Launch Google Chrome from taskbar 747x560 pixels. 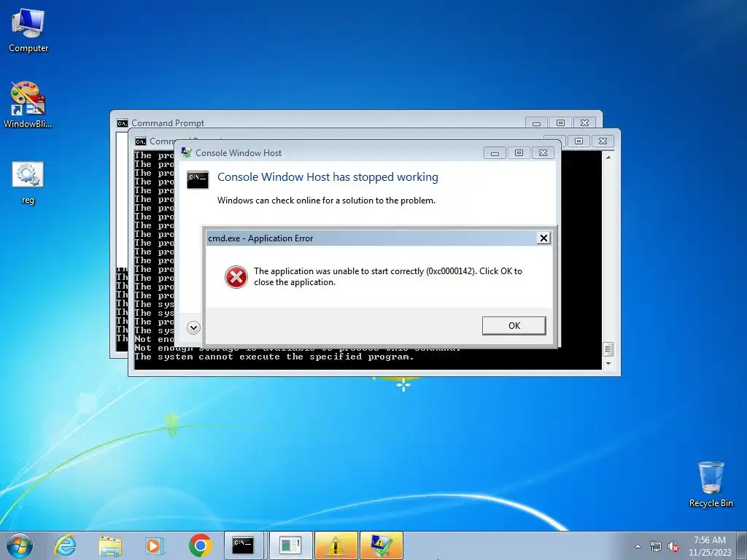200,545
